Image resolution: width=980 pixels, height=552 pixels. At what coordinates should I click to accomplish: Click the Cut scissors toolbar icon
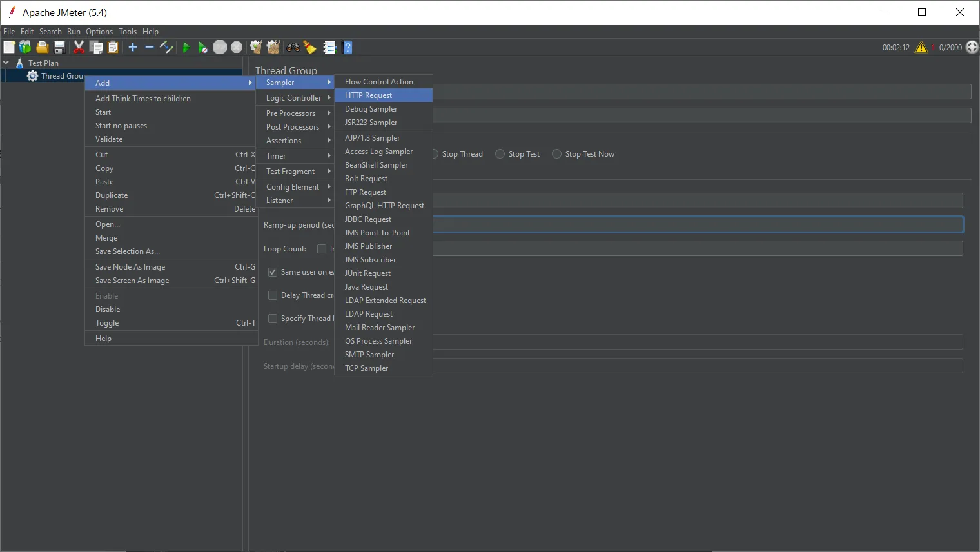click(79, 47)
